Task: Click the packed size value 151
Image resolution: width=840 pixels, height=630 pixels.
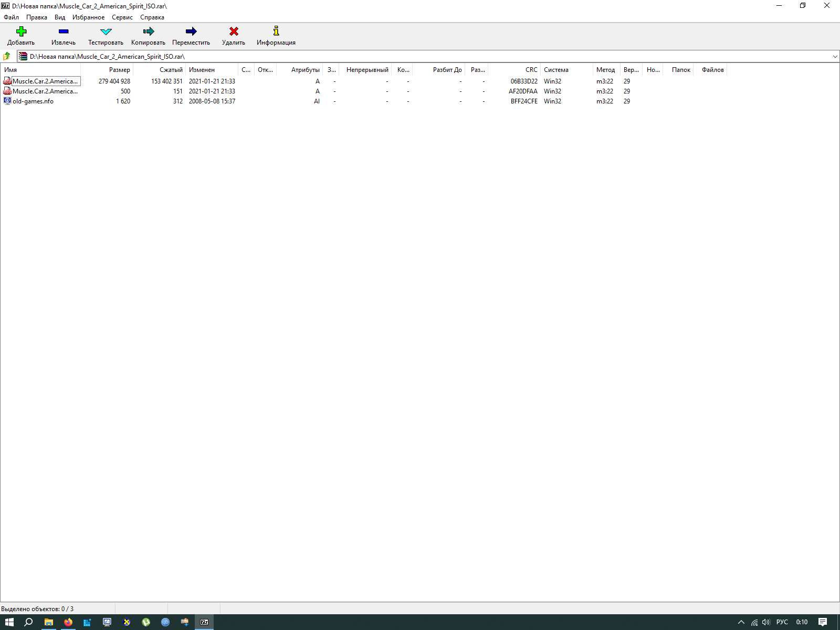Action: [x=178, y=91]
